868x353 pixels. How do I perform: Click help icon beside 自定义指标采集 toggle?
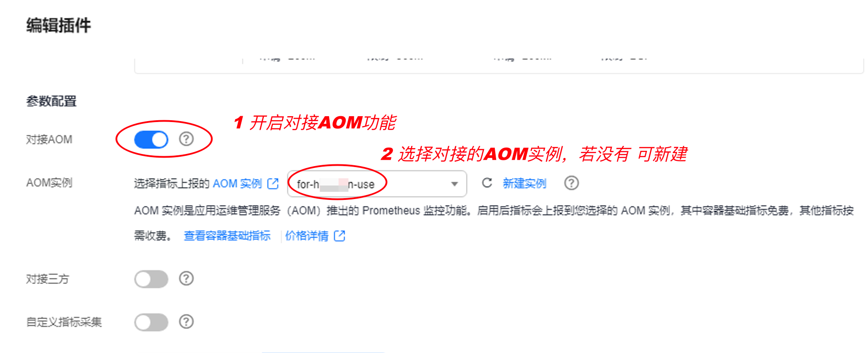point(186,321)
